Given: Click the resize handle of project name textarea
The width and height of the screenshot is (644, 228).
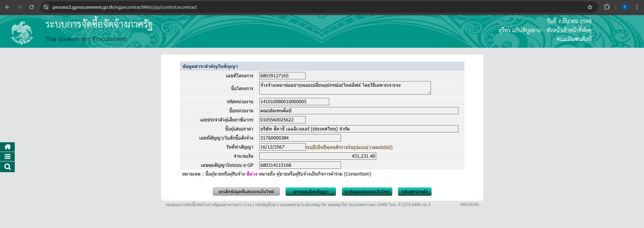Looking at the screenshot, I should pyautogui.click(x=429, y=92).
